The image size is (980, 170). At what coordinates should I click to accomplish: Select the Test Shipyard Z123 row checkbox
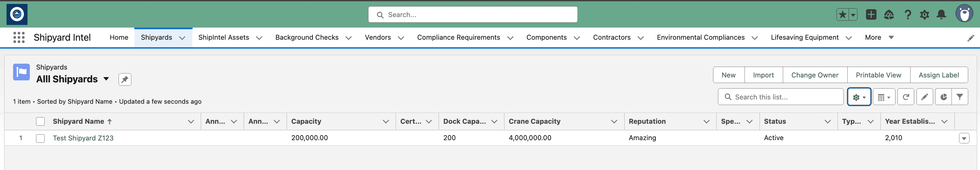[40, 138]
